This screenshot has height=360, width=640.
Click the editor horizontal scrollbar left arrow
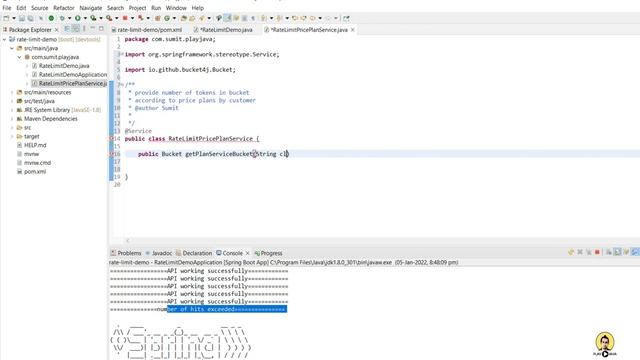(x=127, y=241)
